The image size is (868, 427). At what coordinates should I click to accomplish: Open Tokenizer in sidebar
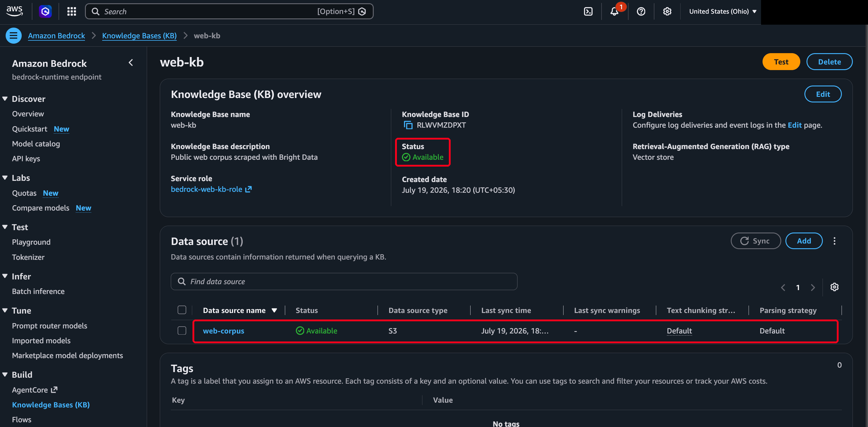(x=28, y=257)
